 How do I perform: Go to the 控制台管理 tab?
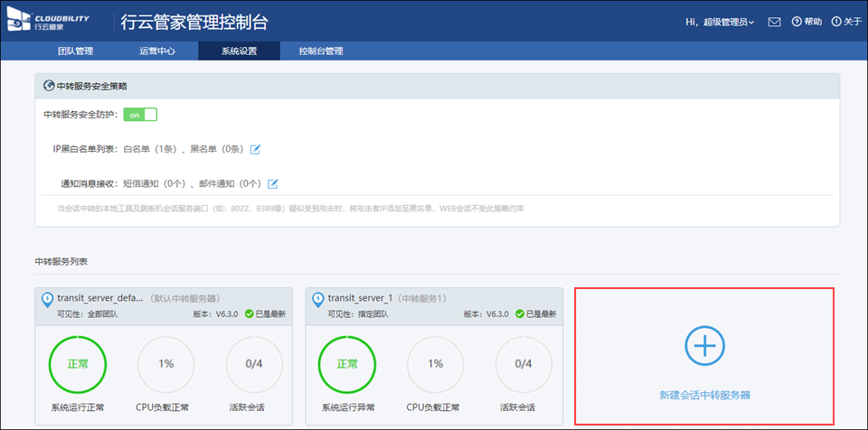[x=320, y=51]
